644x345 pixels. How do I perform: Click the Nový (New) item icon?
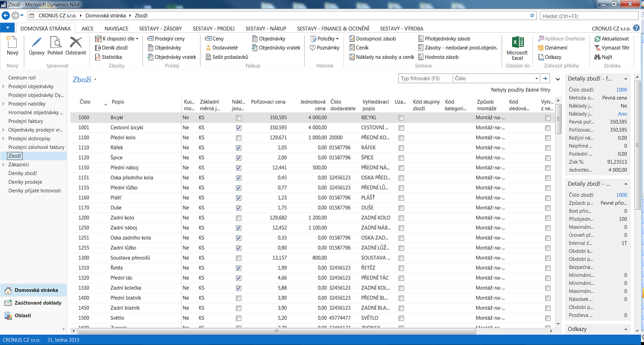coord(12,43)
